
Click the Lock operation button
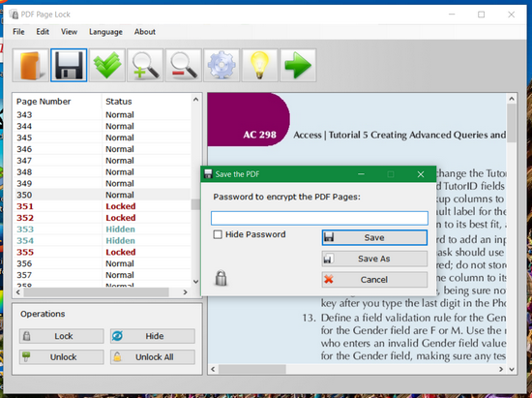(61, 336)
